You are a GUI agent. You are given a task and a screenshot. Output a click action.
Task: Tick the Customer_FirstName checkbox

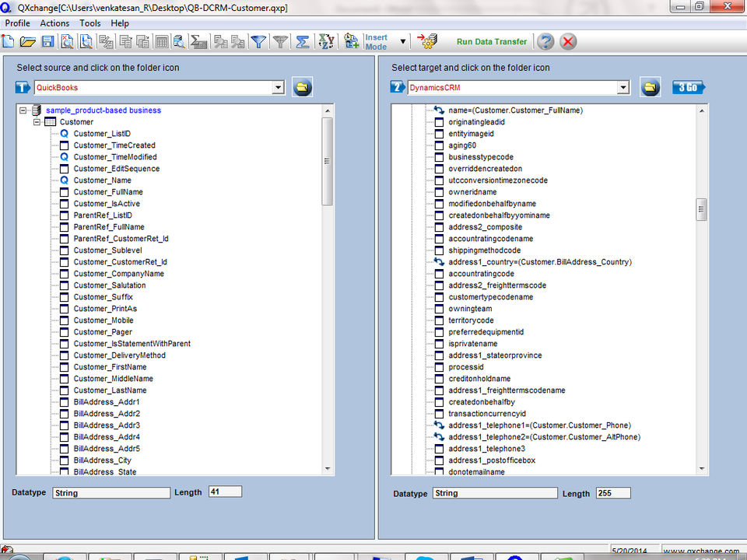65,367
